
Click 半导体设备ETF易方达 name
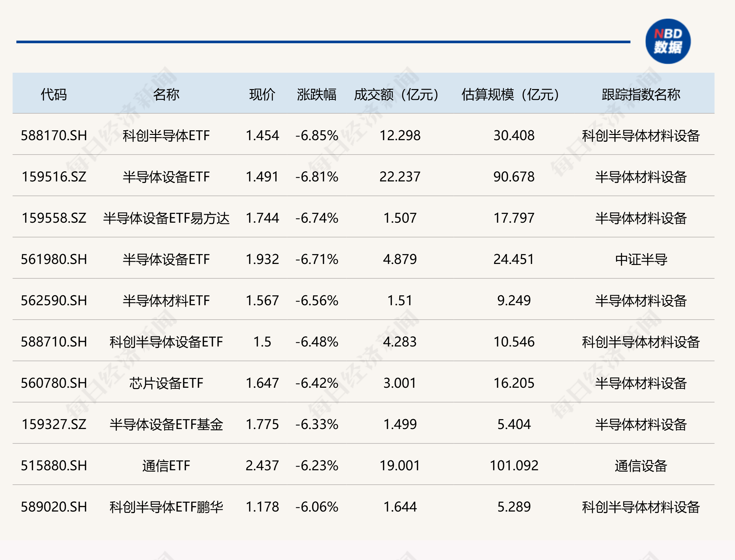tap(166, 218)
